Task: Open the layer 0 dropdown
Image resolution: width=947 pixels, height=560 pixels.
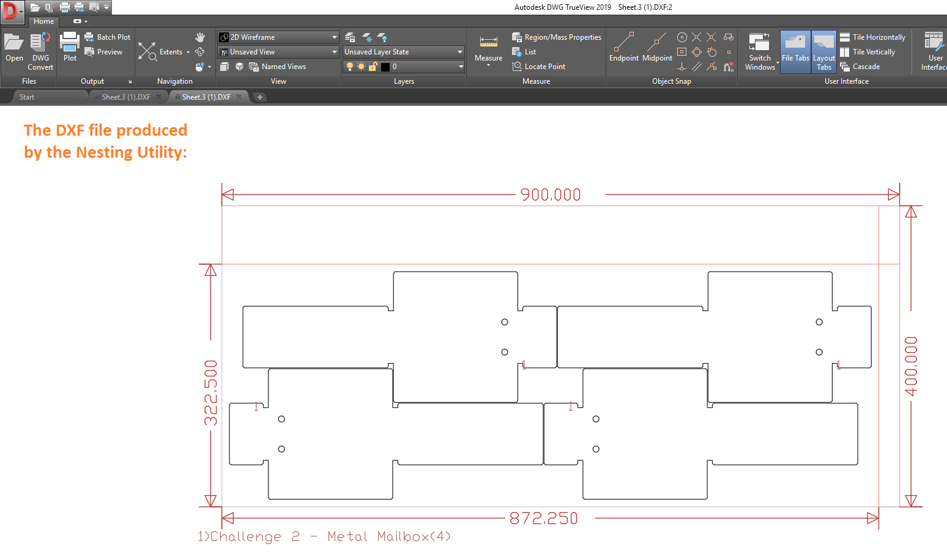Action: pyautogui.click(x=460, y=66)
